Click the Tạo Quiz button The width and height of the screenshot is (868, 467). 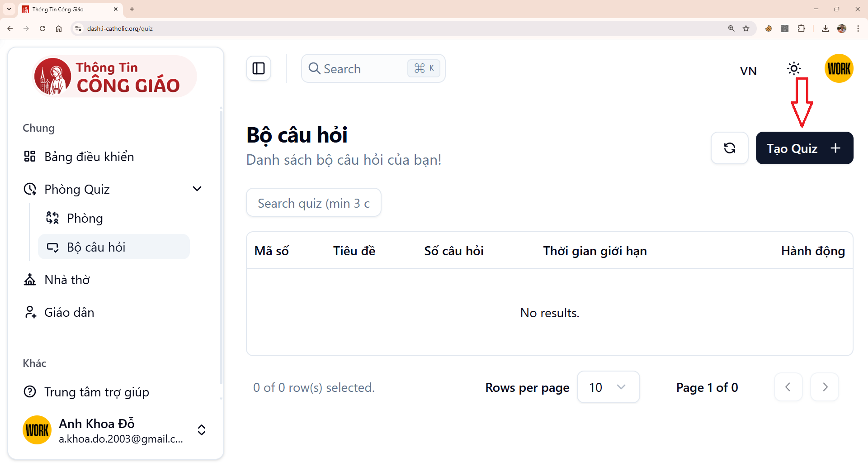coord(805,148)
